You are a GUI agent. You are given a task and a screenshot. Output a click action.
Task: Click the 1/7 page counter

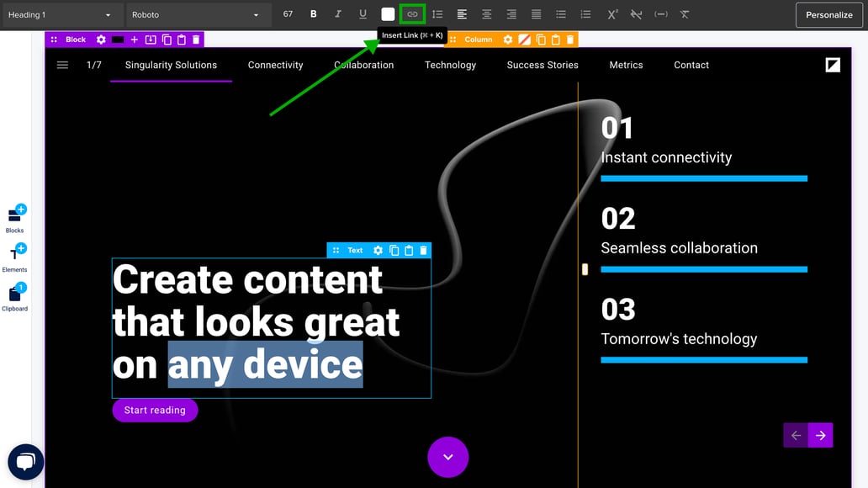[94, 65]
